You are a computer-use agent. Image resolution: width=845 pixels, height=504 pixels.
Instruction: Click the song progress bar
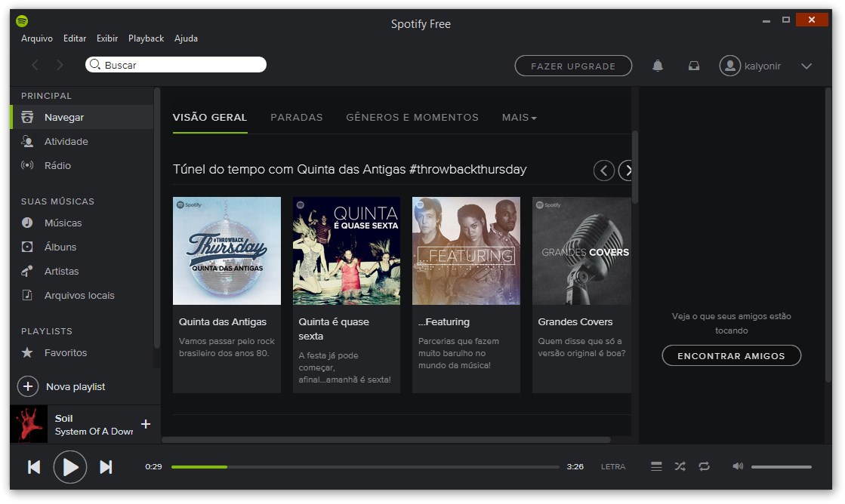click(365, 467)
